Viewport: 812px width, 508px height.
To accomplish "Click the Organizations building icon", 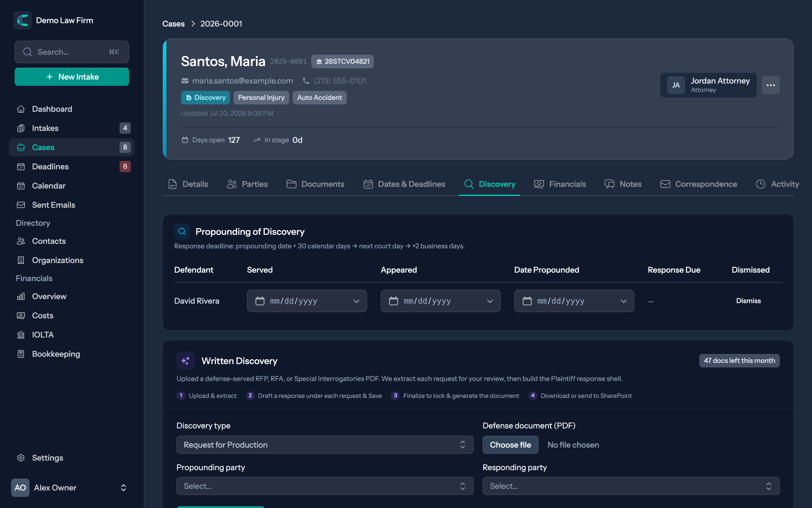I will (21, 260).
